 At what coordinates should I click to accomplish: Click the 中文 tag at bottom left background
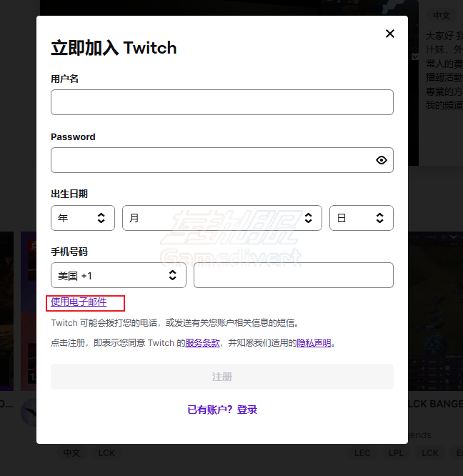[x=72, y=453]
